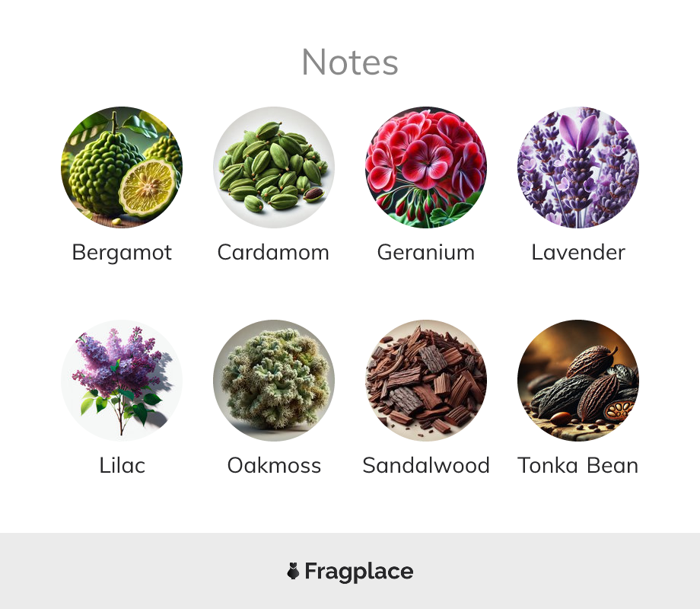
Task: Open the Oakmoss clump image
Action: pyautogui.click(x=274, y=380)
